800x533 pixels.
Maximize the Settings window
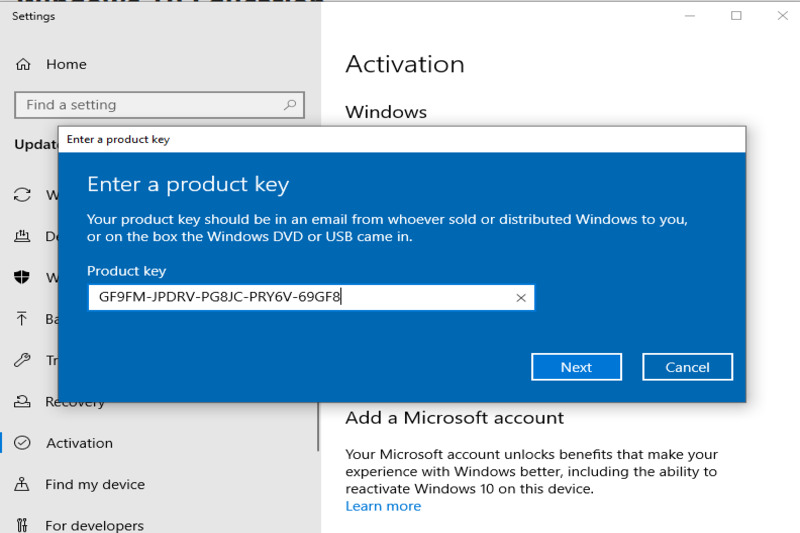coord(736,16)
